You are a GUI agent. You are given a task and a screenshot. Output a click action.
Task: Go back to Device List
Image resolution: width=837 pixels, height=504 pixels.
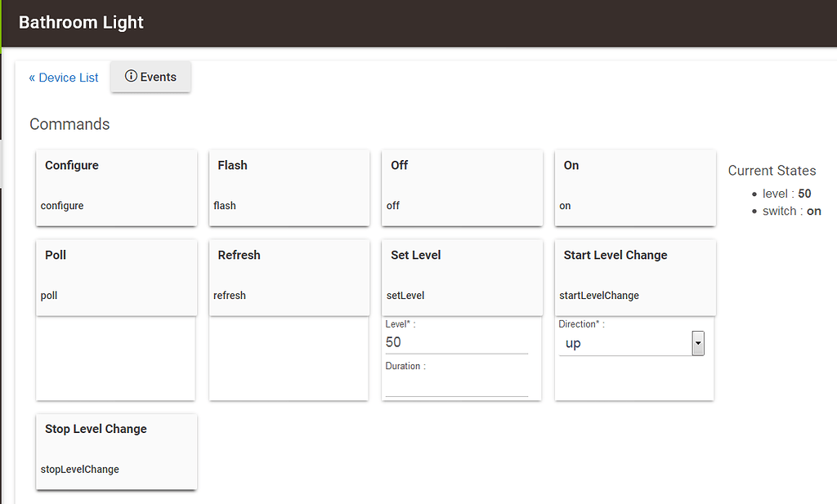64,78
